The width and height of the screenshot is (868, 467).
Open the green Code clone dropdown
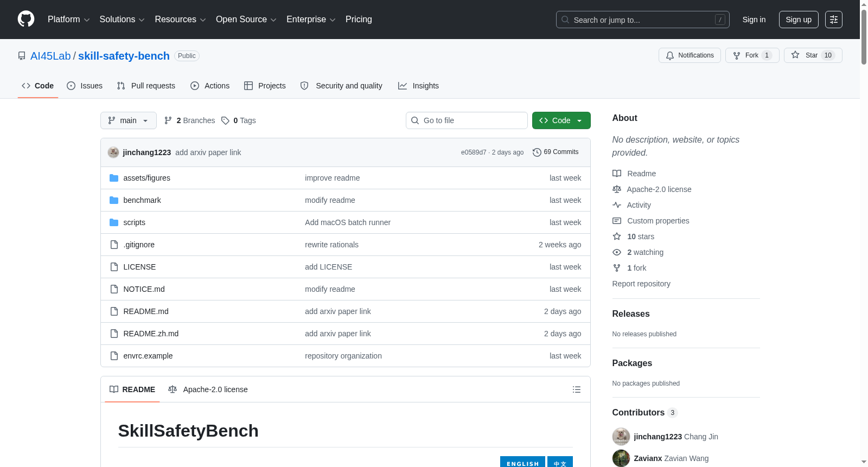[x=561, y=120]
